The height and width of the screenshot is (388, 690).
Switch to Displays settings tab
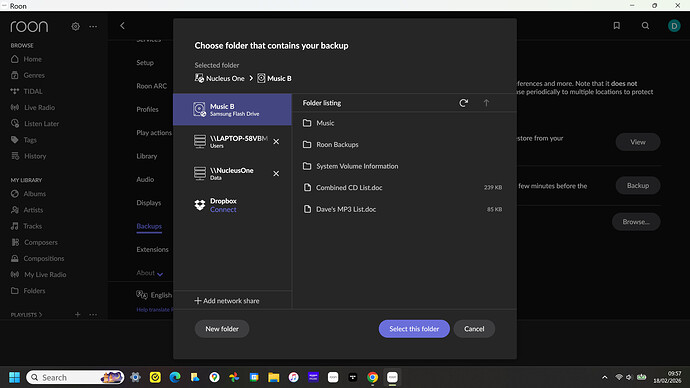coord(148,203)
